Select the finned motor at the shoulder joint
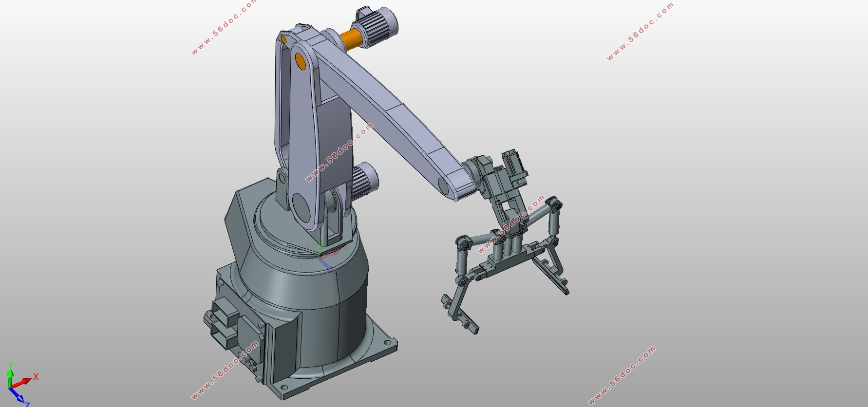 [364, 181]
